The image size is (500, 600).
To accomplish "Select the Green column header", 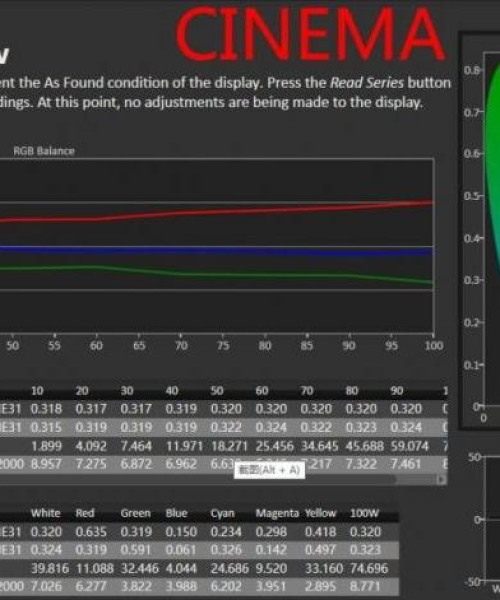I will [x=136, y=513].
